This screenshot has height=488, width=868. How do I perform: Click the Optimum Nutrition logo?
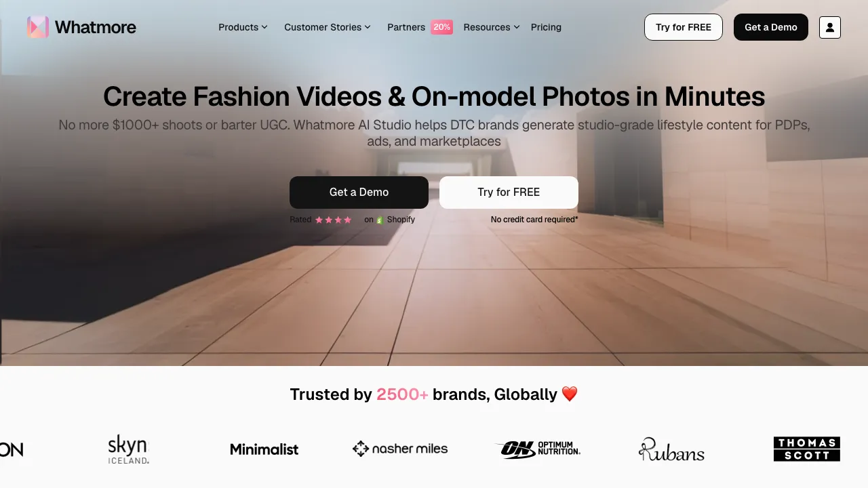(x=538, y=449)
